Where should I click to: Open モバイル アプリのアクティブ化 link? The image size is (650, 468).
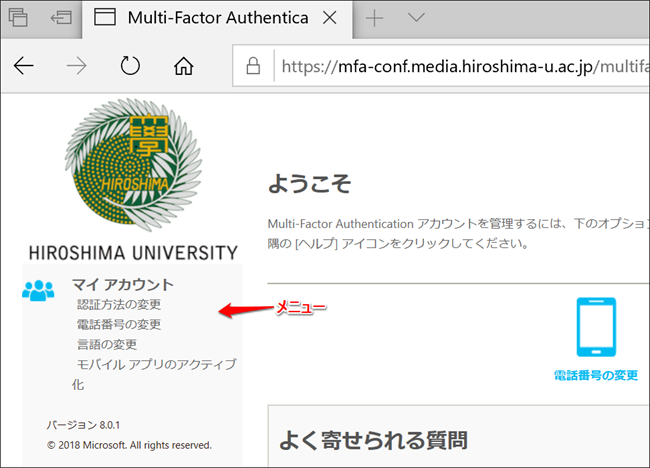coord(154,374)
